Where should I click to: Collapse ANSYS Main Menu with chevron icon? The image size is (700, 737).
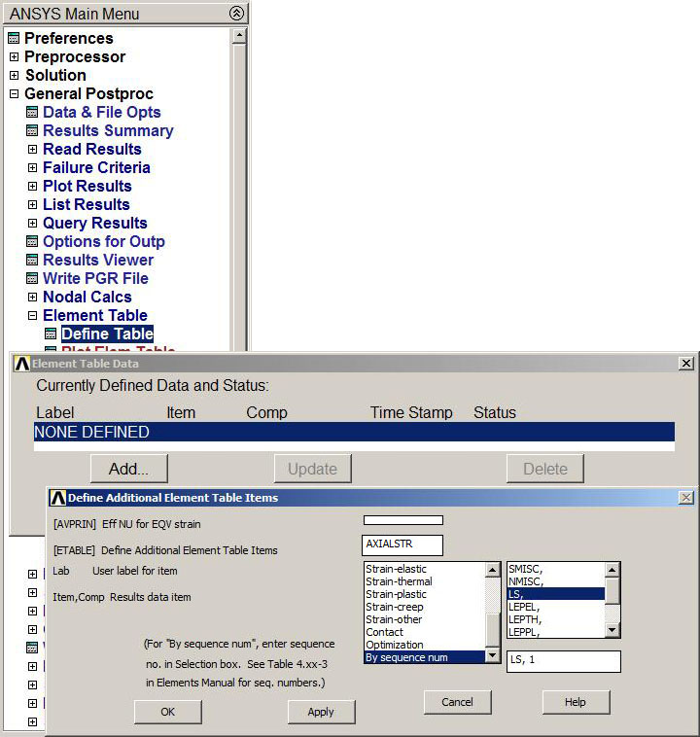(x=236, y=14)
